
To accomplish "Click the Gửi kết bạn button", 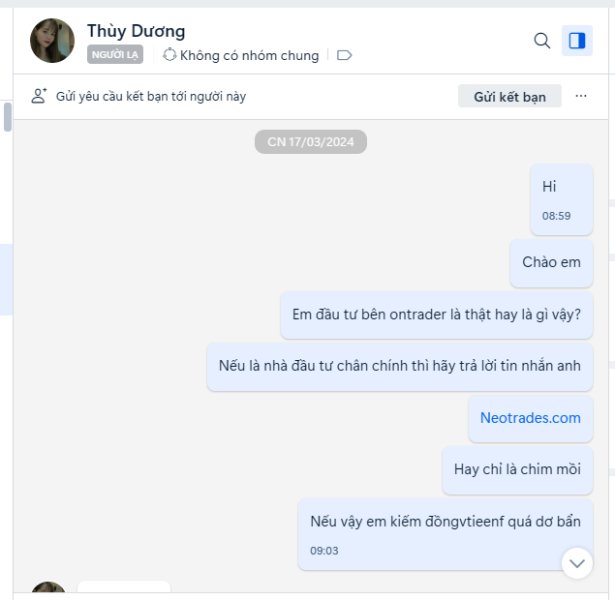I will click(509, 96).
